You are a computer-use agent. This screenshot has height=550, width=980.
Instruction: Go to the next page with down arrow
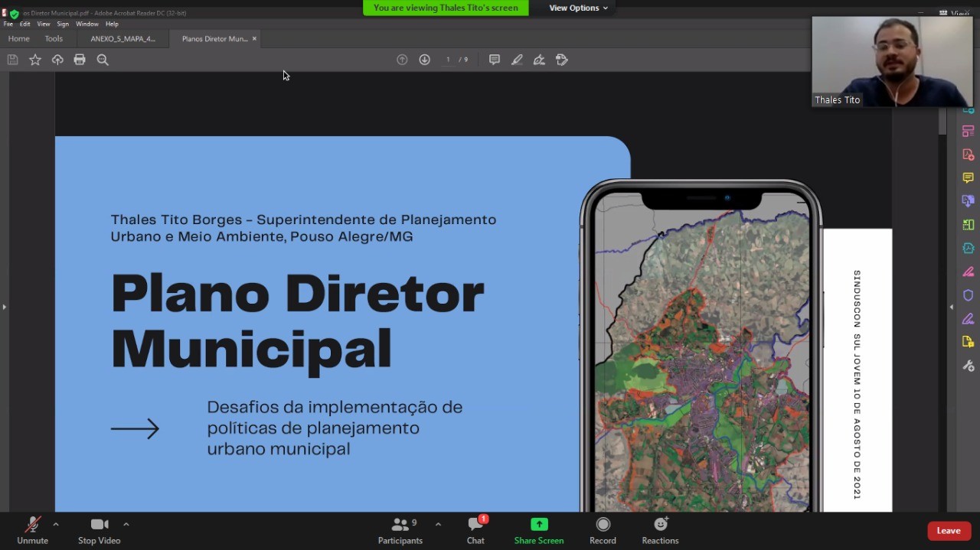425,59
